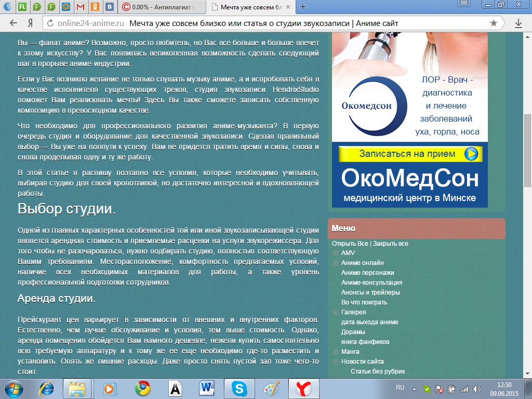Switch to Skype on the taskbar
The image size is (532, 399).
coord(240,389)
